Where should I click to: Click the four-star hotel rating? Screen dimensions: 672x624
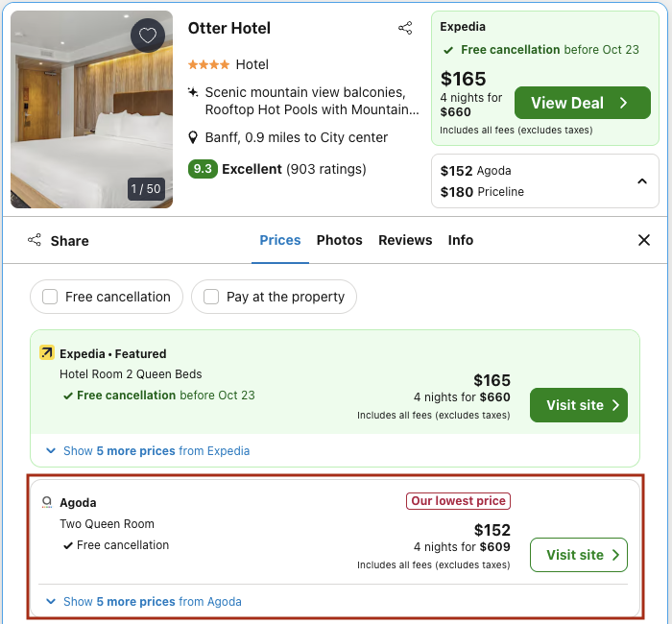(x=208, y=64)
